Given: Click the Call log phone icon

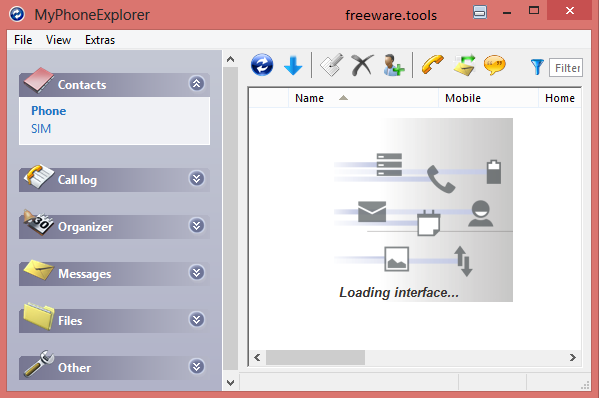Looking at the screenshot, I should tap(39, 176).
